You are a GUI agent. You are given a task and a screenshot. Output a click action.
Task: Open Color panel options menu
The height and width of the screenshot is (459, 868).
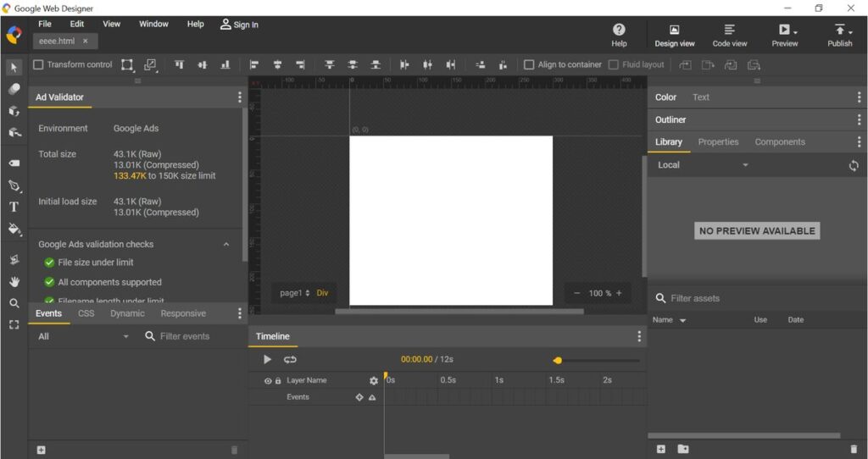tap(859, 97)
